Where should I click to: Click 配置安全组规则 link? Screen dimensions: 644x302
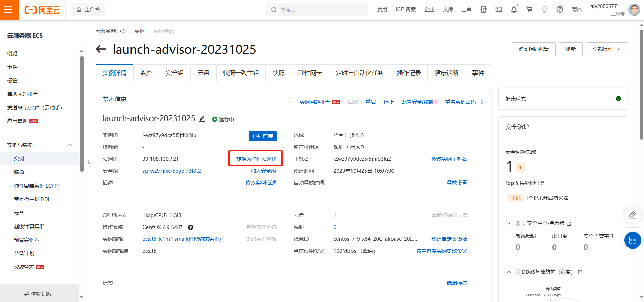(419, 102)
